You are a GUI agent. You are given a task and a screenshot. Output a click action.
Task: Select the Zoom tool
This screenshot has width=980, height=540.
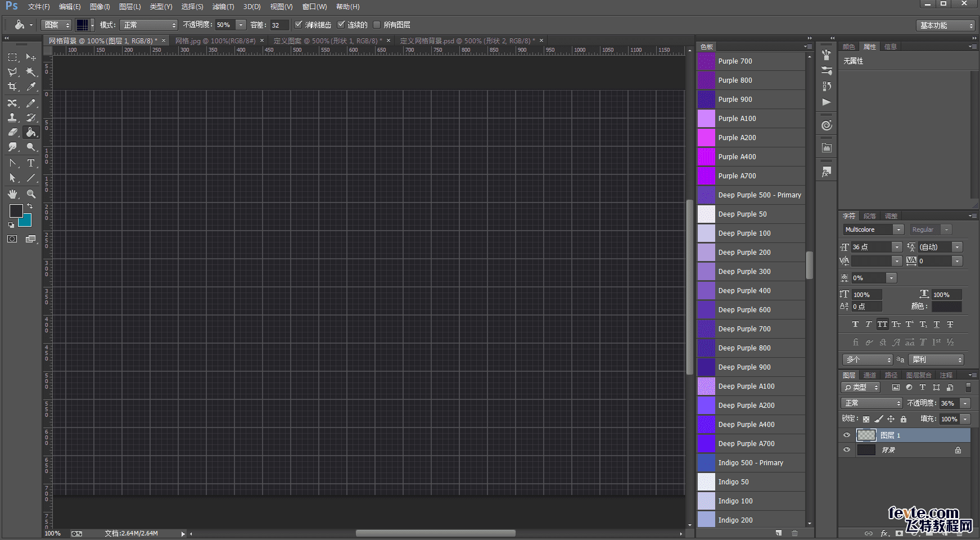click(31, 194)
